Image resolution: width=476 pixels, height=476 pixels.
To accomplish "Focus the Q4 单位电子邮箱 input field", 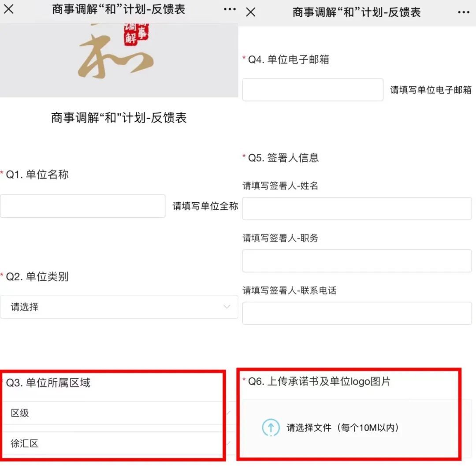I will [312, 90].
